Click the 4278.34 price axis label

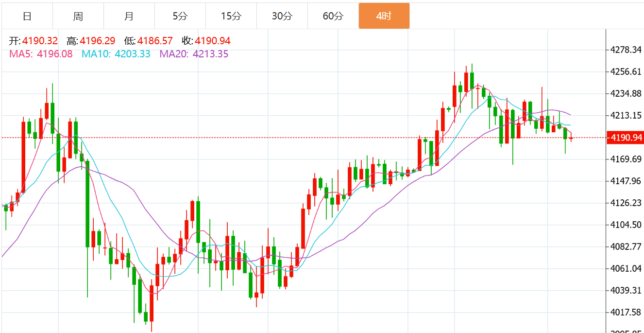click(x=627, y=50)
